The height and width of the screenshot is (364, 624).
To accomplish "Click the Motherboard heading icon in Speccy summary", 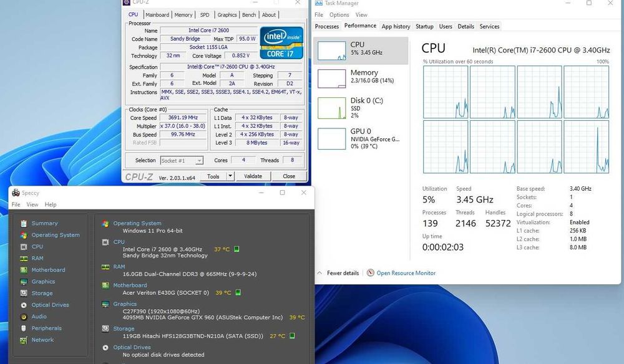I will 105,285.
